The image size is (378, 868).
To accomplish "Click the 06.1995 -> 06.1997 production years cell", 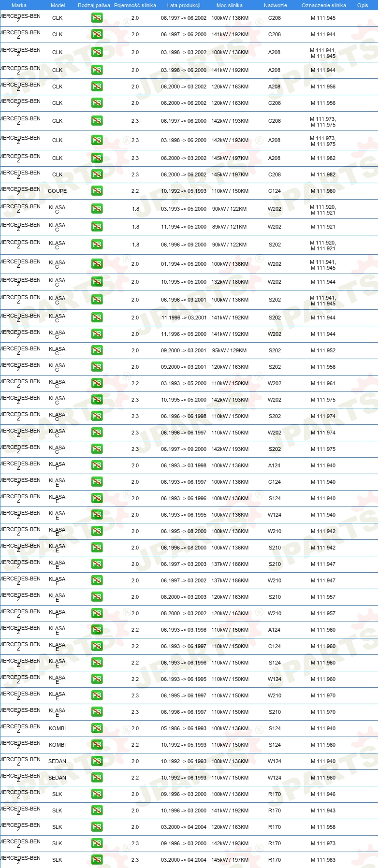I will point(184,695).
